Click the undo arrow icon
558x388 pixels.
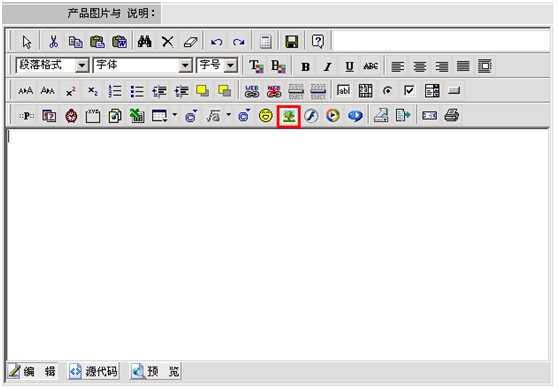click(216, 42)
